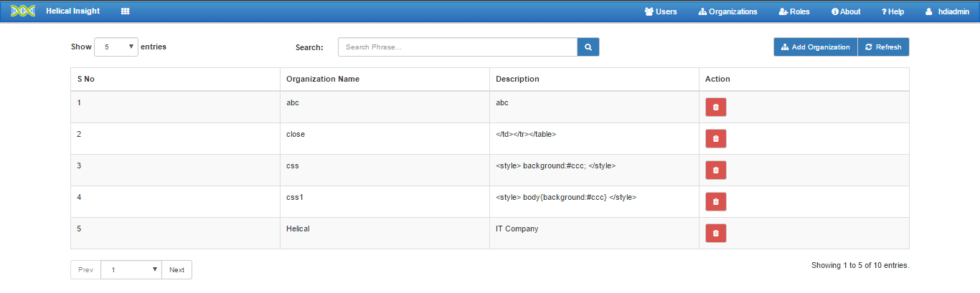Image resolution: width=980 pixels, height=293 pixels.
Task: Open Organizations in navigation bar
Action: point(727,11)
